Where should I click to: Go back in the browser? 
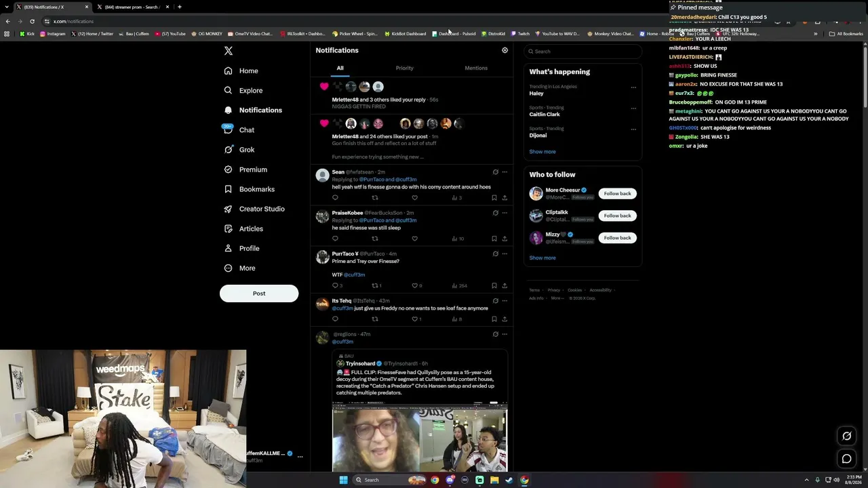[x=7, y=21]
